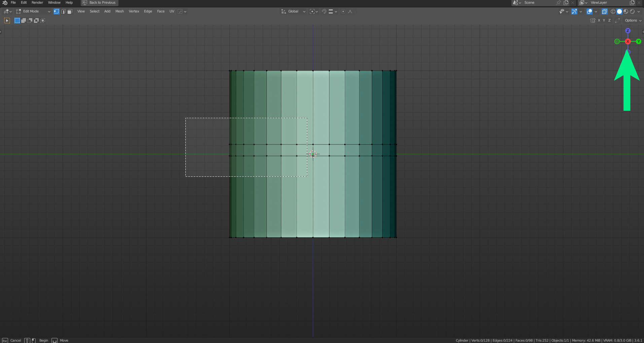Select wireframe viewport shading

point(613,11)
